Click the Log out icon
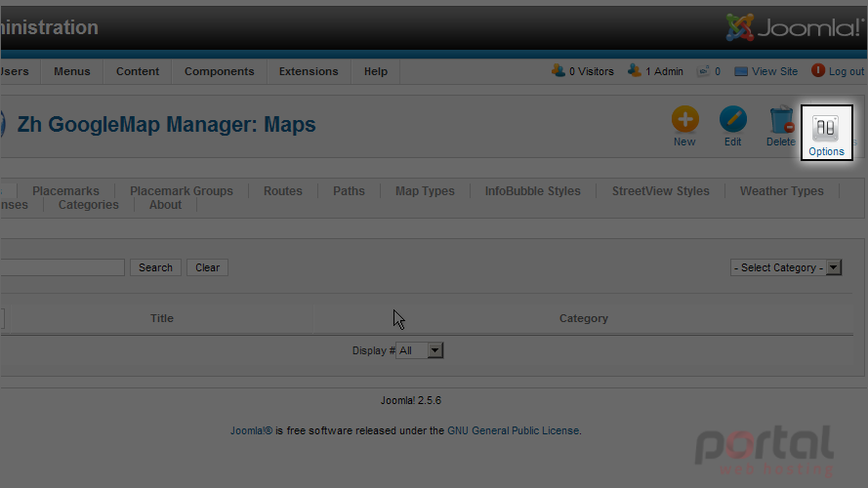 pyautogui.click(x=817, y=71)
